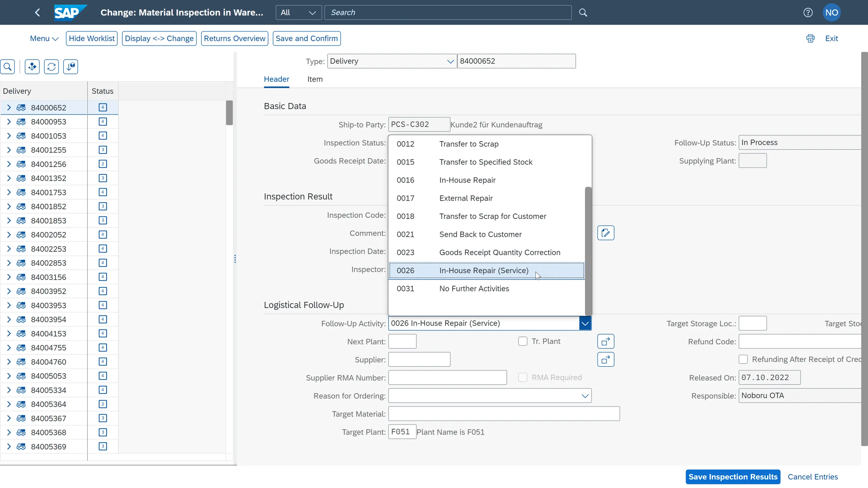Click the back navigation arrow
Image resolution: width=868 pixels, height=488 pixels.
coord(37,12)
